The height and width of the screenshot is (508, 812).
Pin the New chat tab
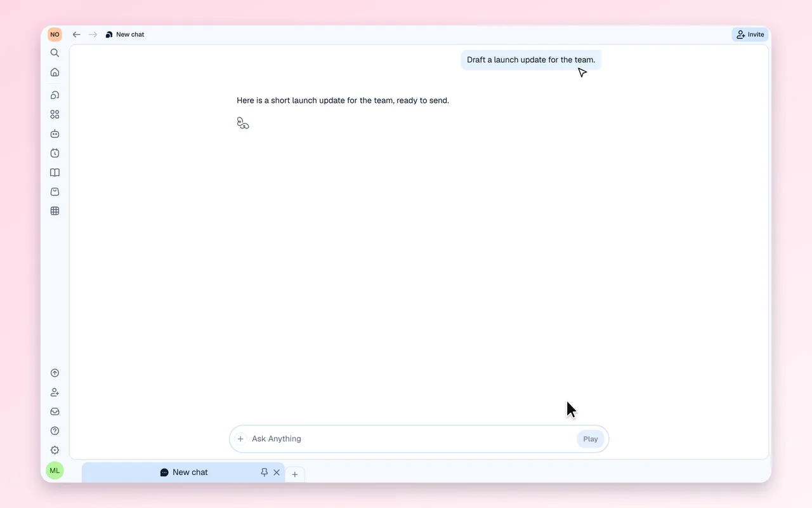[x=264, y=472]
